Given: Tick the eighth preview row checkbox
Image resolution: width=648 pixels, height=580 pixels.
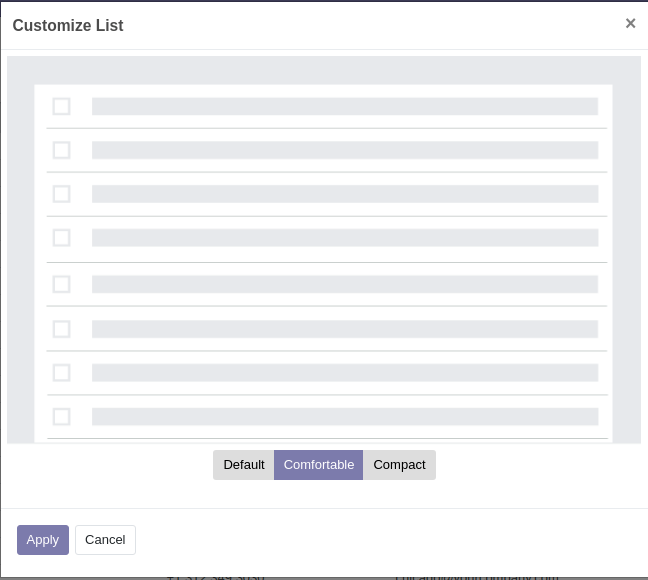Looking at the screenshot, I should pos(62,417).
